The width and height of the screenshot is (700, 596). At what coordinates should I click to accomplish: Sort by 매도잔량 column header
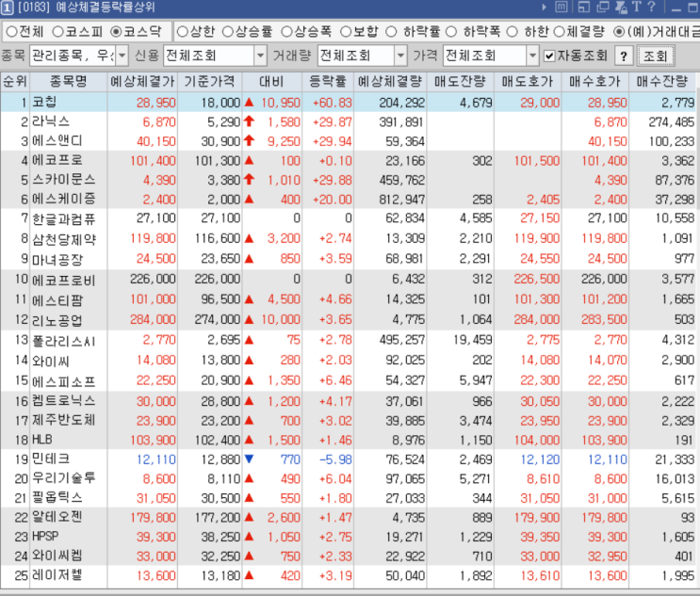[460, 82]
